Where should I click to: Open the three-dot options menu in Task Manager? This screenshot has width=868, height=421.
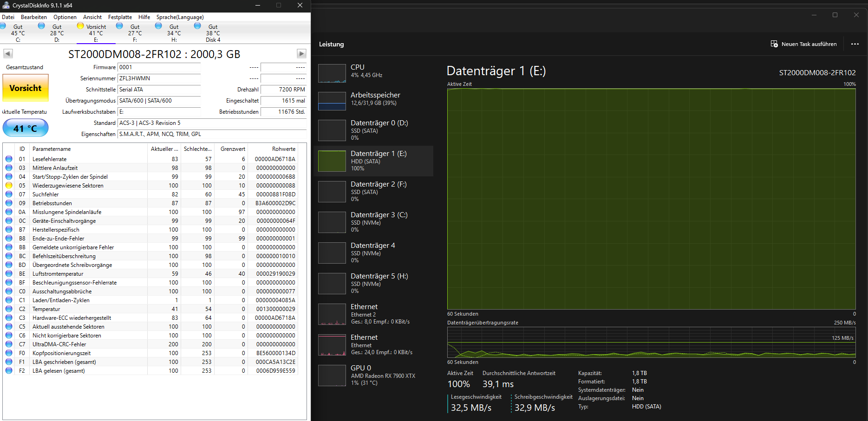pos(855,44)
